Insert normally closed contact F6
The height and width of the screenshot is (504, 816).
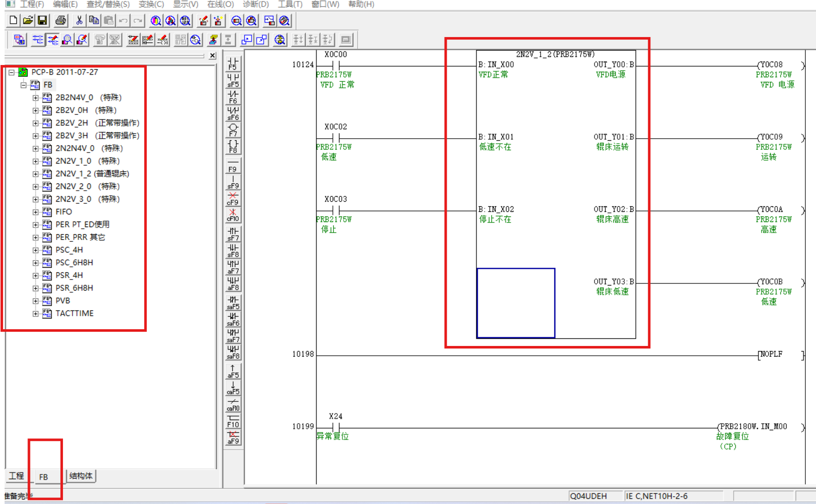click(x=233, y=97)
